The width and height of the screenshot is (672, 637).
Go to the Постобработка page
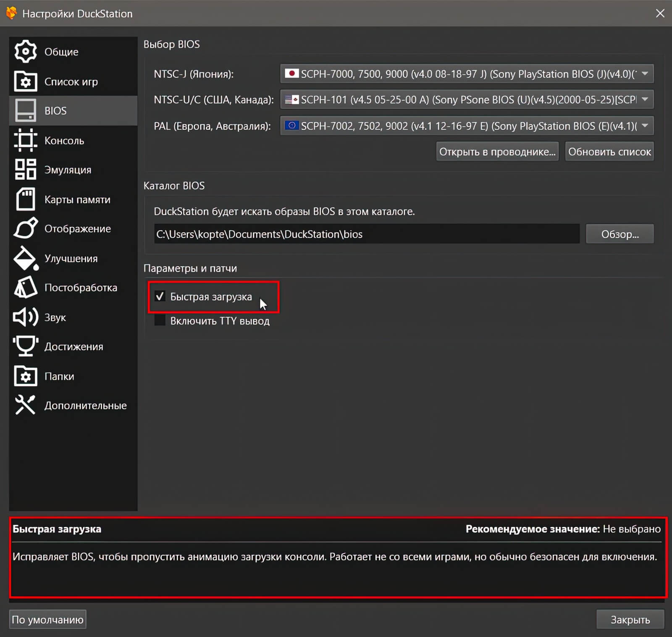coord(73,288)
